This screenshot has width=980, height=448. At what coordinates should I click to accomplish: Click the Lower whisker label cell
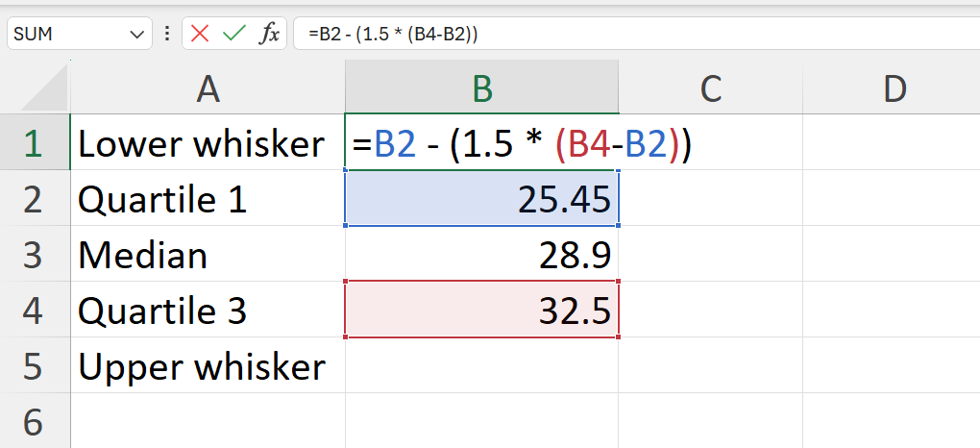coord(208,142)
